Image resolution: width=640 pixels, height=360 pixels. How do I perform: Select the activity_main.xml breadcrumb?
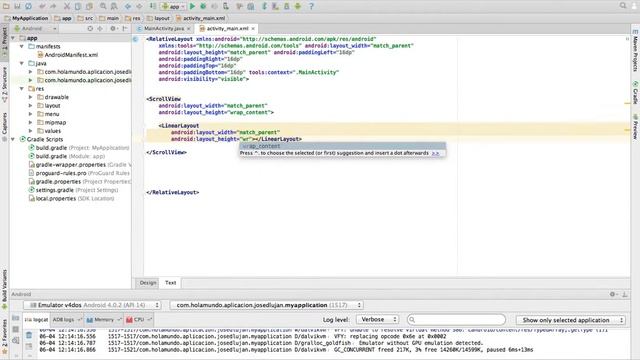[x=200, y=18]
